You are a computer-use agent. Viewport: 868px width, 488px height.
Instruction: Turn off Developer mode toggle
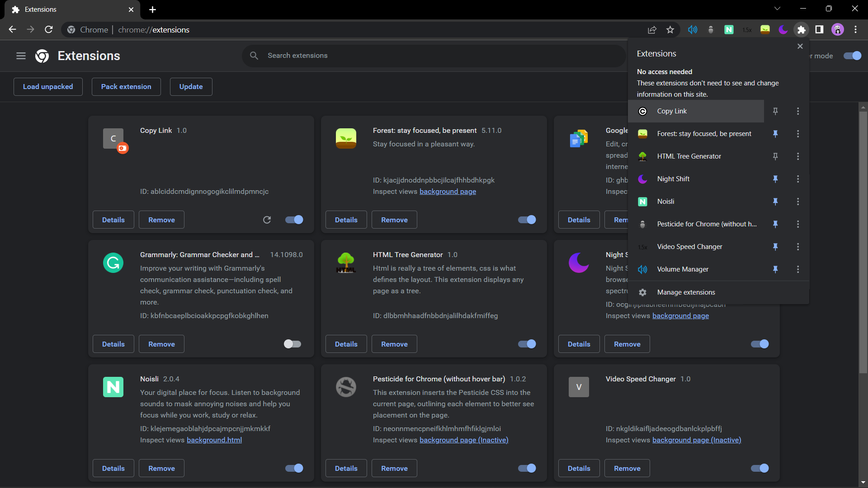coord(853,56)
